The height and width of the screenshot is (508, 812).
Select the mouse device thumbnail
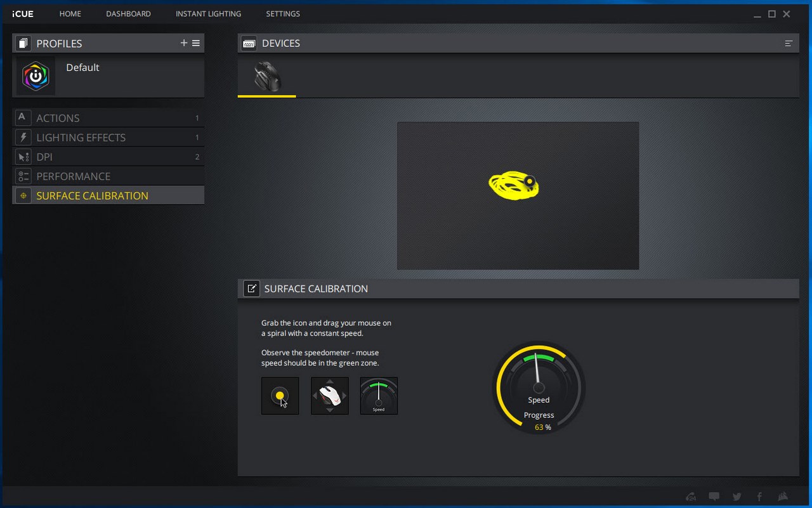point(266,76)
